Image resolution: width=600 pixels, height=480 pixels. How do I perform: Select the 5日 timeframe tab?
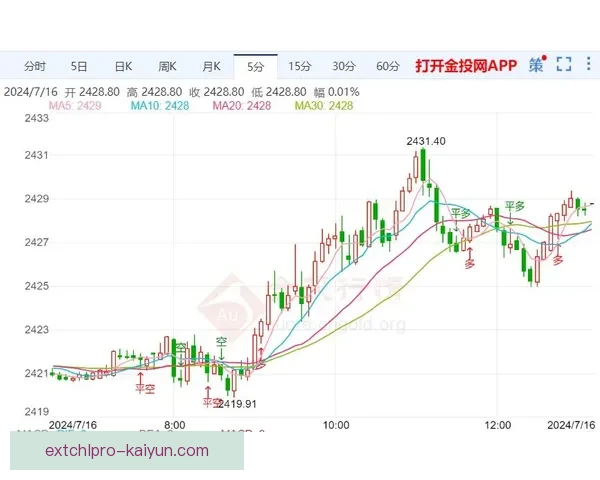point(79,66)
